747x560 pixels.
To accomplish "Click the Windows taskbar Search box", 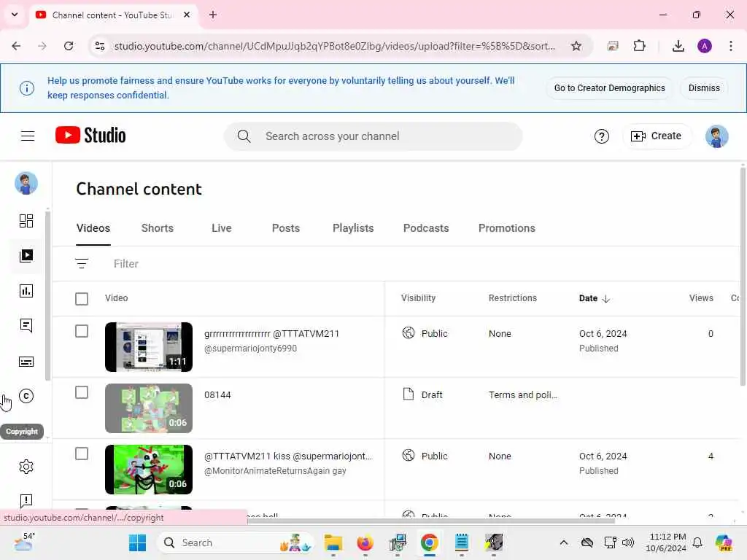I will coord(236,542).
